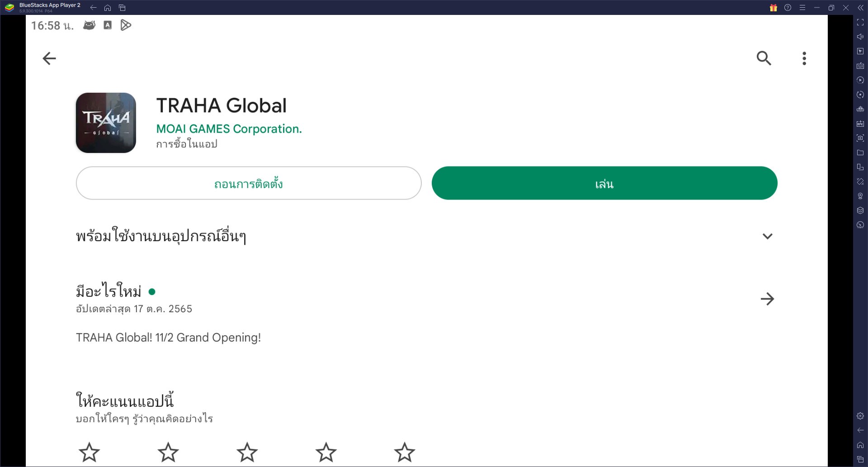Collapse the BlueStacks sidebar with double chevron
This screenshot has width=868, height=467.
(x=860, y=8)
